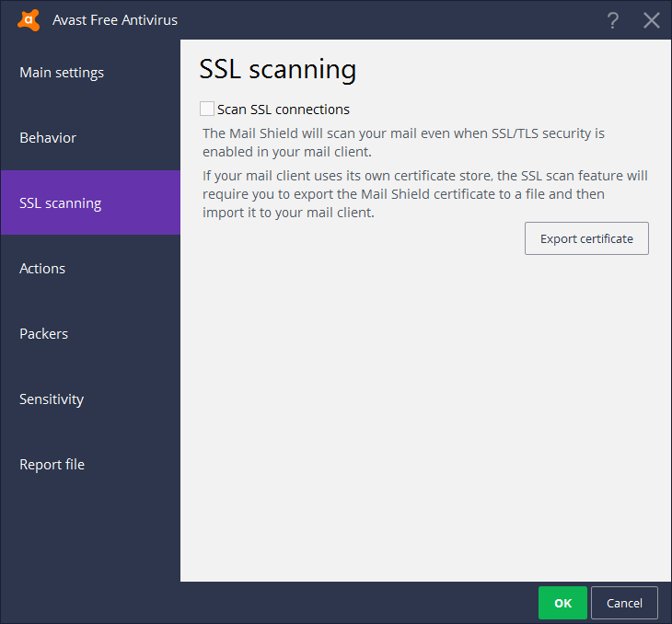This screenshot has height=624, width=672.
Task: Go to the Actions section
Action: [90, 269]
